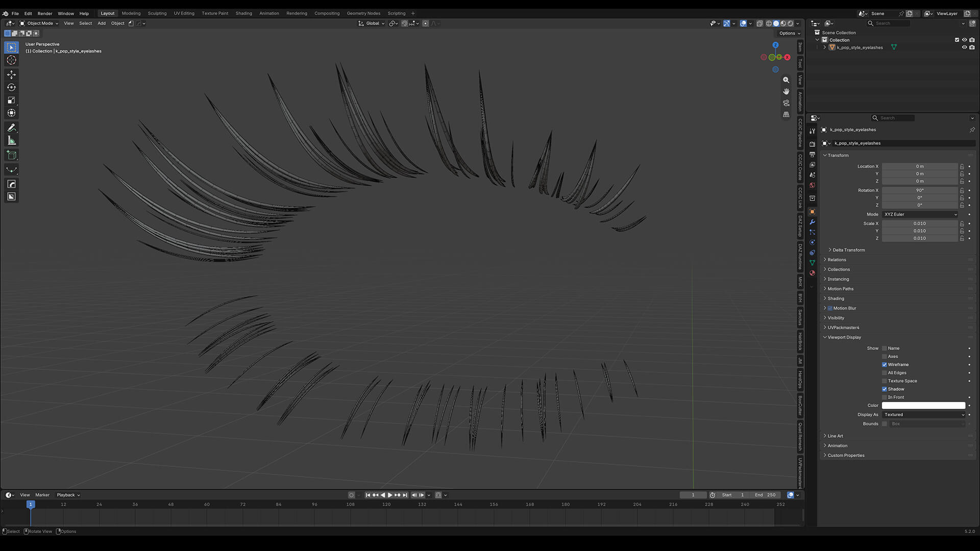Click the End frame 250 field
This screenshot has height=551, width=980.
tap(765, 495)
